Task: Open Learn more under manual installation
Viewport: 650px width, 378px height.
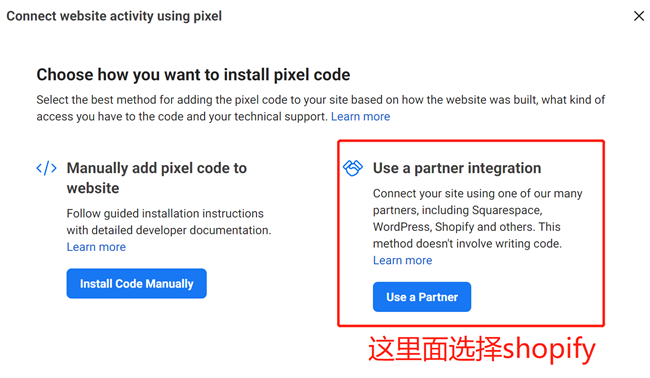Action: click(x=96, y=247)
